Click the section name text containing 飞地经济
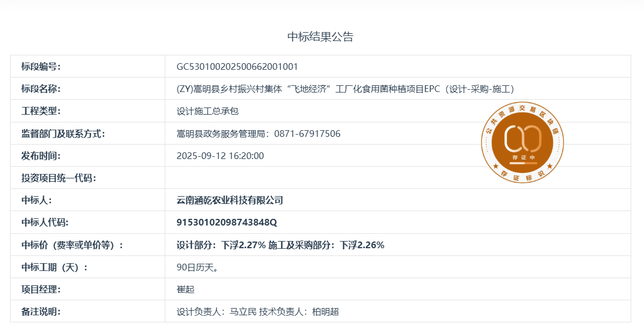 point(346,89)
